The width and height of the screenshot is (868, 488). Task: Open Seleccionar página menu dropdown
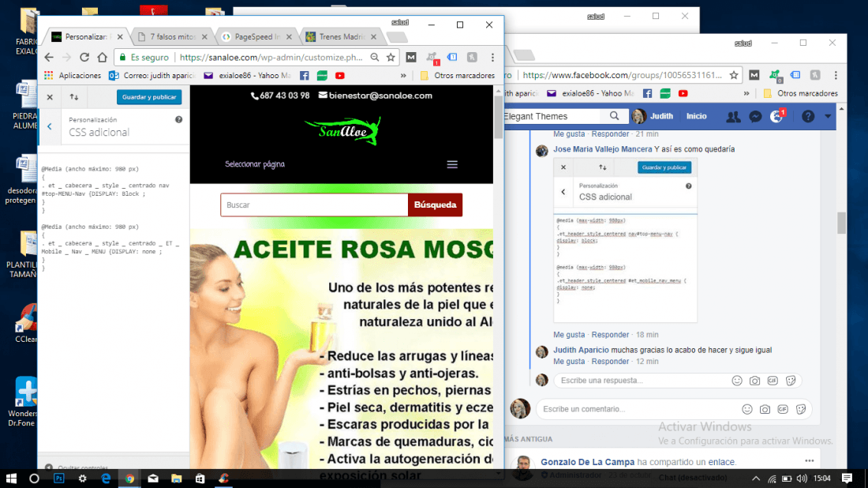point(255,164)
